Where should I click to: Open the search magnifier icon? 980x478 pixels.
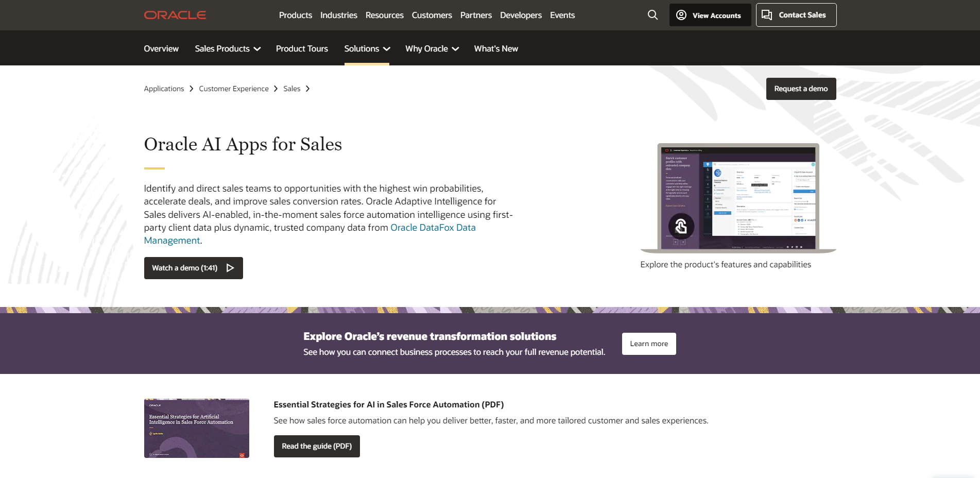point(652,15)
